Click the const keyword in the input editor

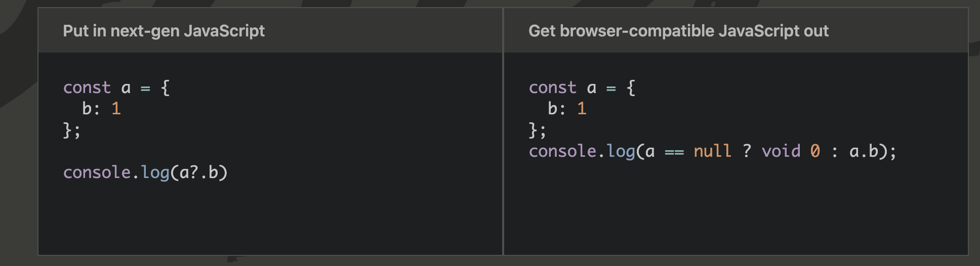pyautogui.click(x=87, y=87)
